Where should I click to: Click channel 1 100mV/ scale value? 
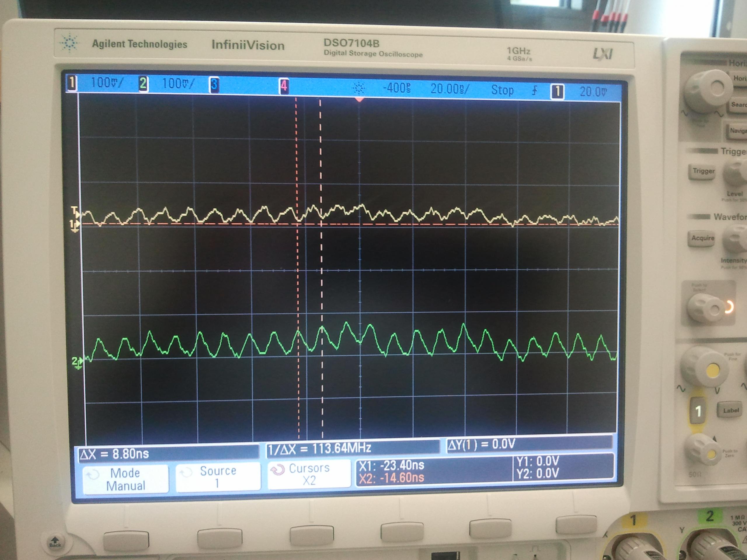(107, 83)
